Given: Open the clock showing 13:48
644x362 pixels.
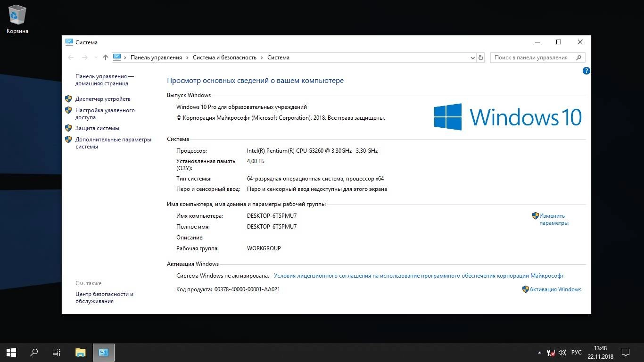Looking at the screenshot, I should tap(600, 352).
